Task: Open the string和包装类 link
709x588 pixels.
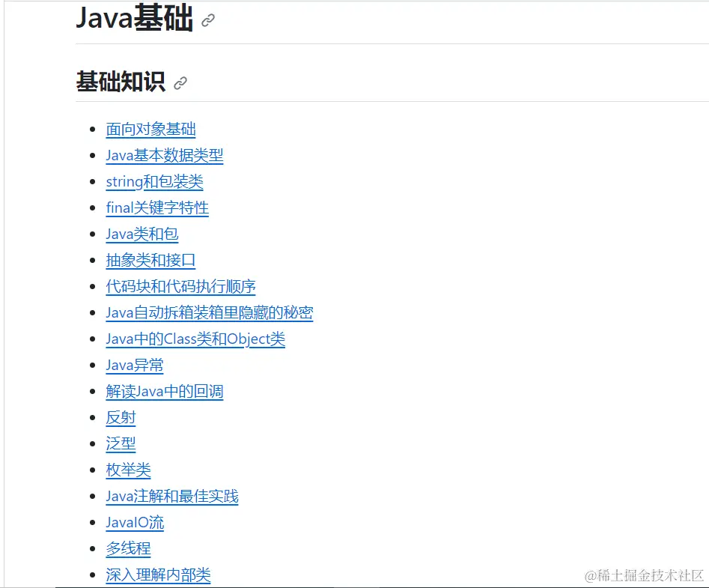Action: coord(154,182)
